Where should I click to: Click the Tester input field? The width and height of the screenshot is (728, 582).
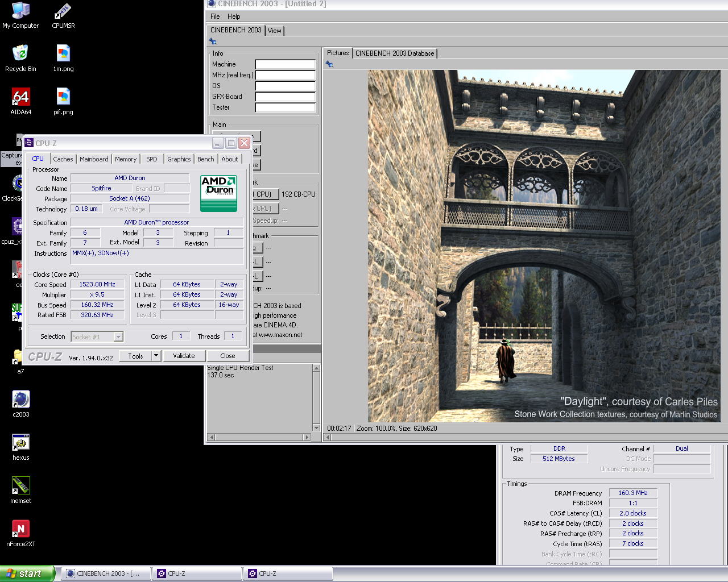pos(285,107)
